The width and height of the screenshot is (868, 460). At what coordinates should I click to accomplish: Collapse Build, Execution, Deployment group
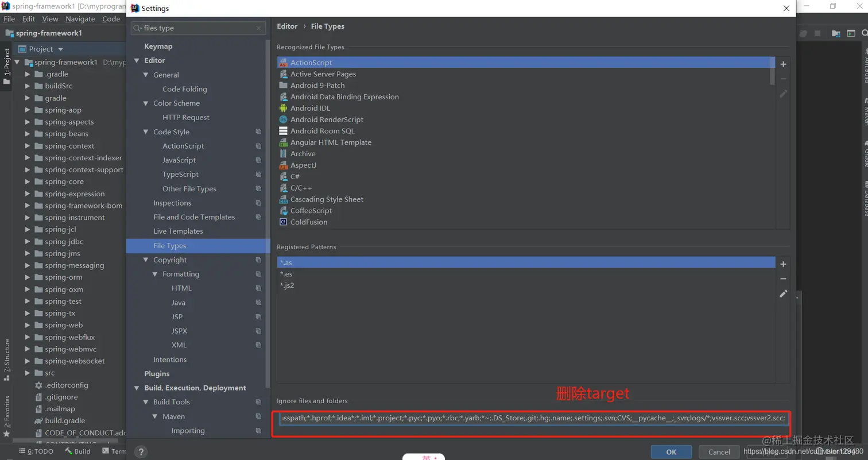[x=137, y=388]
